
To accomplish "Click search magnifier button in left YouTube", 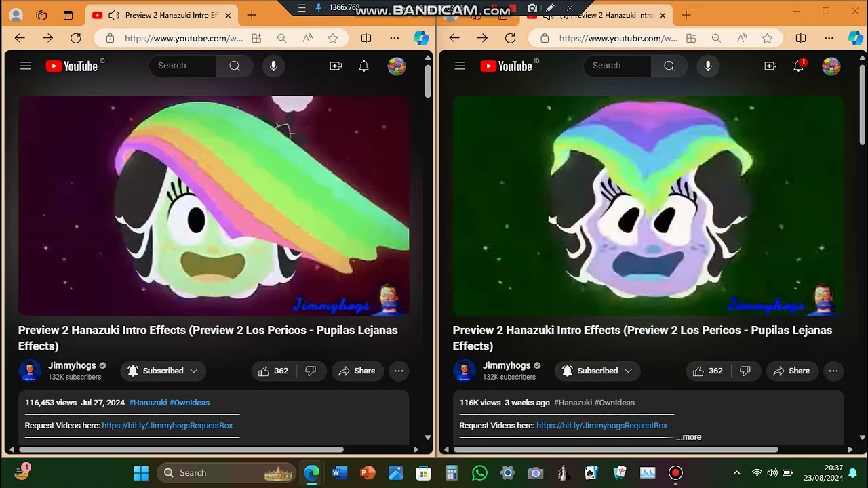I will [235, 66].
